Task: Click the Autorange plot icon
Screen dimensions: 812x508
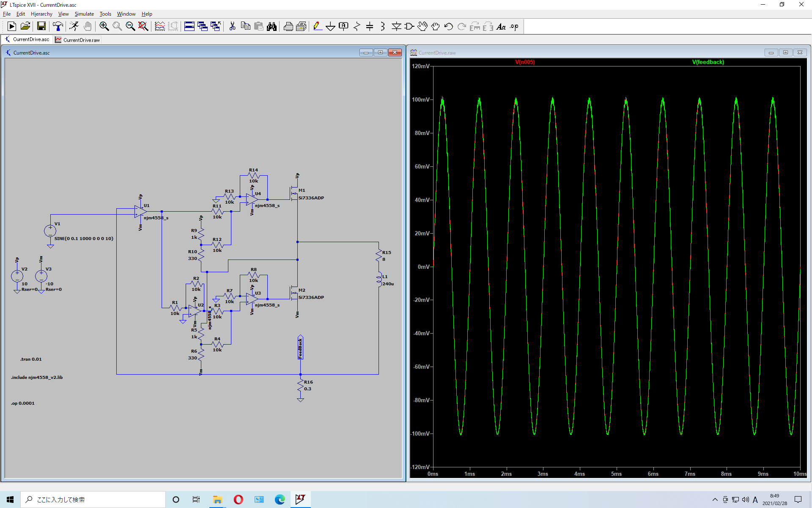Action: coord(160,27)
